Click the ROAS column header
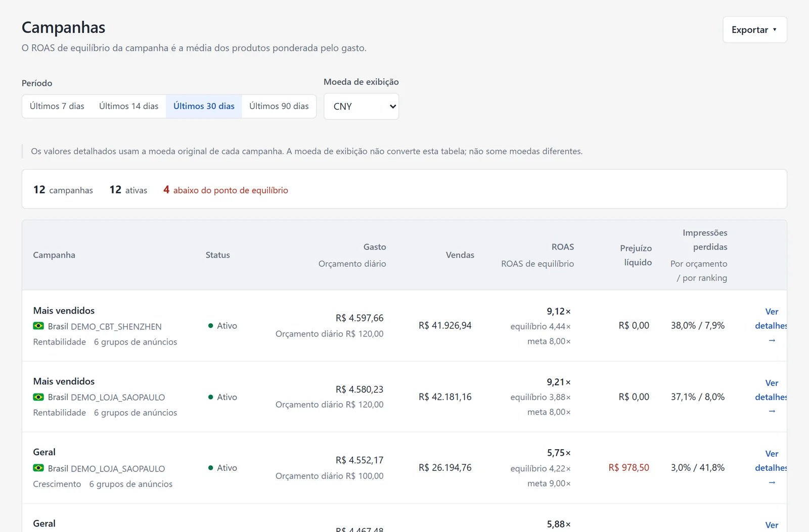 coord(563,247)
